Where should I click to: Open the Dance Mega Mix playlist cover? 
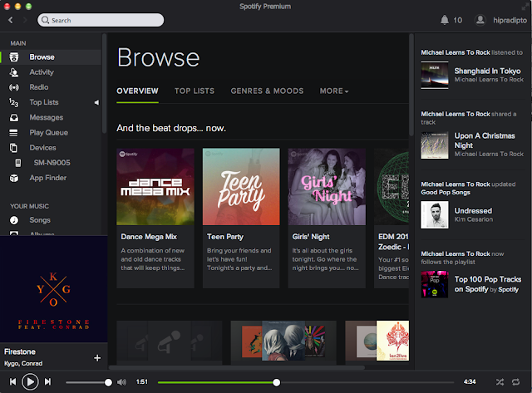point(155,186)
